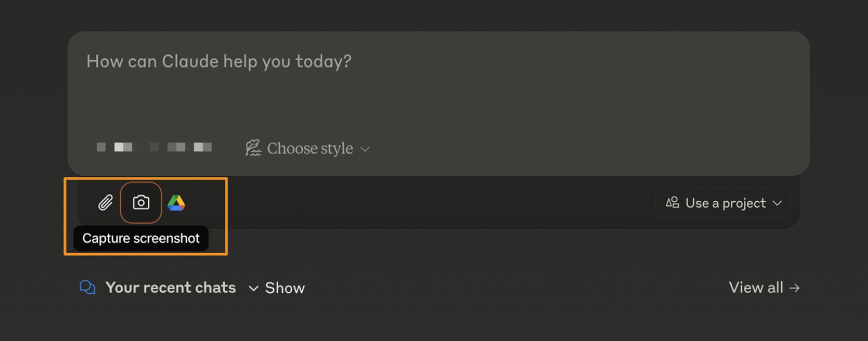Click the arrow icon after View all
This screenshot has height=341, width=868.
[x=794, y=288]
